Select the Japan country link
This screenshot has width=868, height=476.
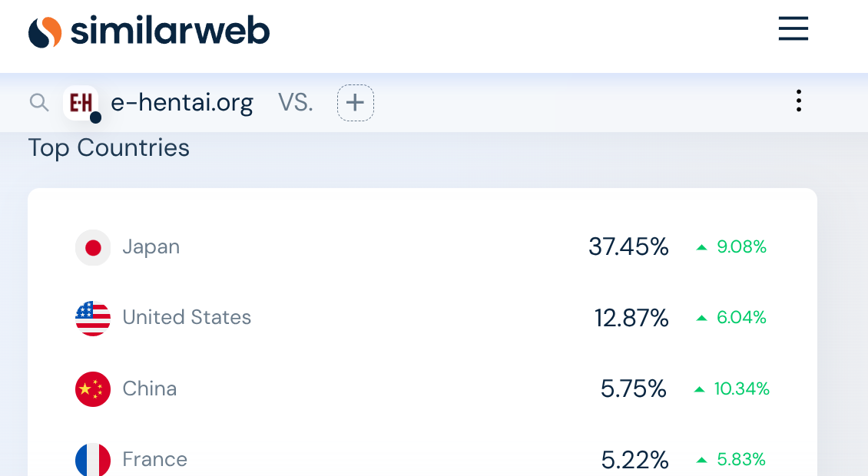(151, 247)
